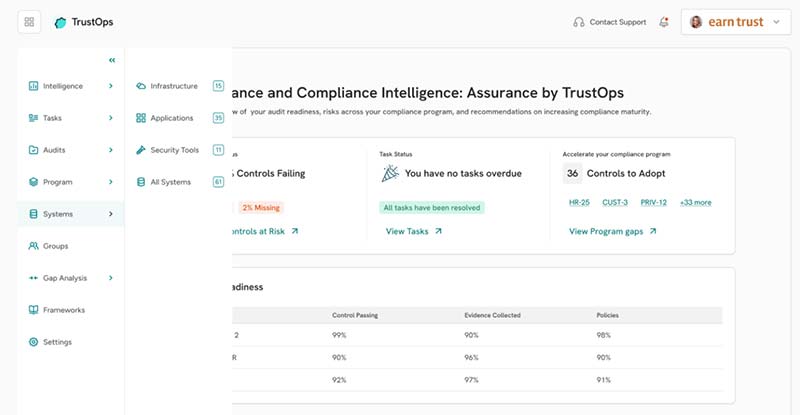Click the Gap Analysis icon
Screen dimensions: 800x415
[33, 278]
